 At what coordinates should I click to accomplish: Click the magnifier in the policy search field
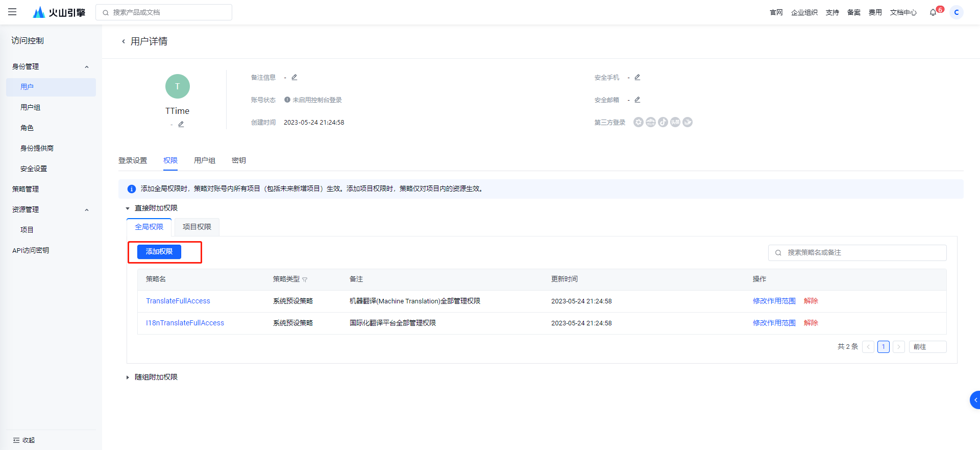[778, 253]
